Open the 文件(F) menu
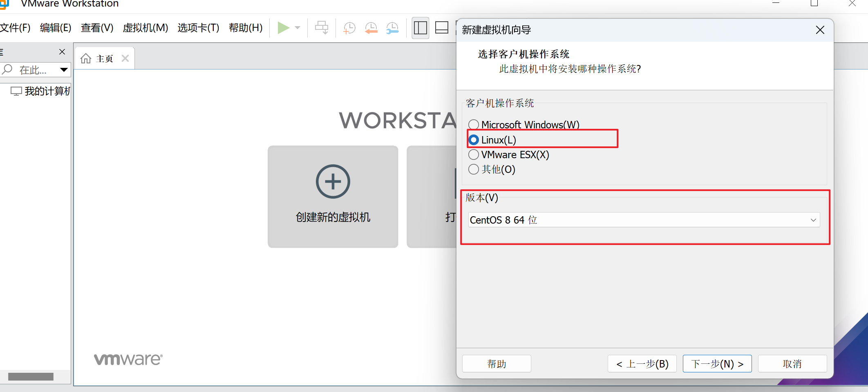Viewport: 868px width, 392px height. click(15, 28)
